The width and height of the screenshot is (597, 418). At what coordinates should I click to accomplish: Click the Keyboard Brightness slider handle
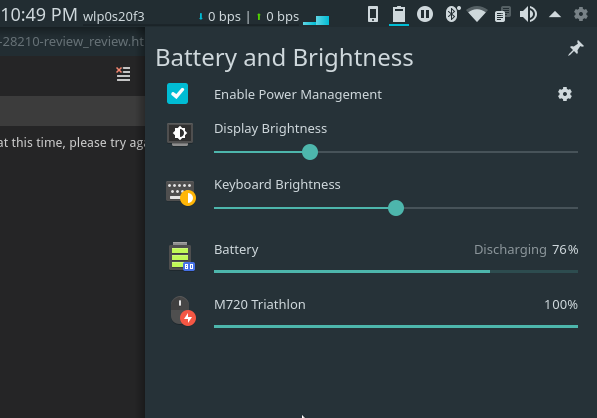[396, 208]
